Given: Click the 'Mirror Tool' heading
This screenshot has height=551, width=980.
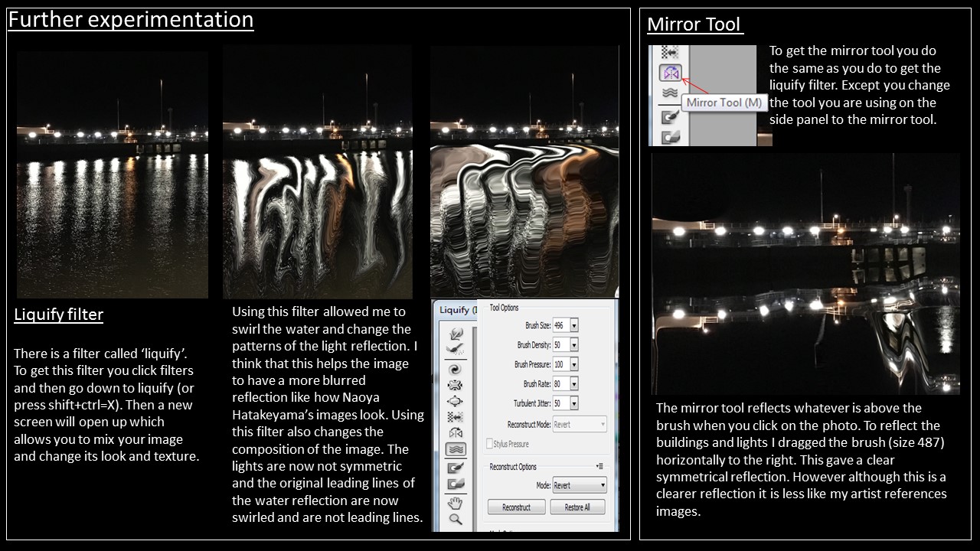Looking at the screenshot, I should point(694,24).
